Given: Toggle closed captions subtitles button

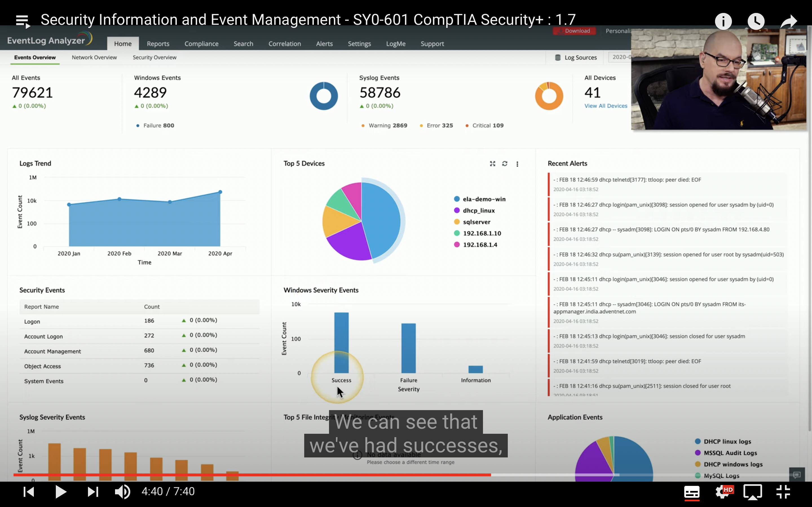Looking at the screenshot, I should point(692,492).
